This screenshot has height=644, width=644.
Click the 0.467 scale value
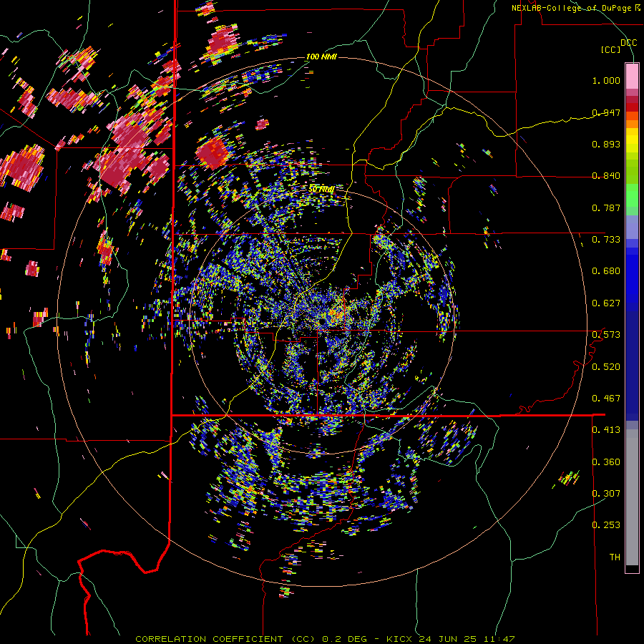tap(606, 398)
